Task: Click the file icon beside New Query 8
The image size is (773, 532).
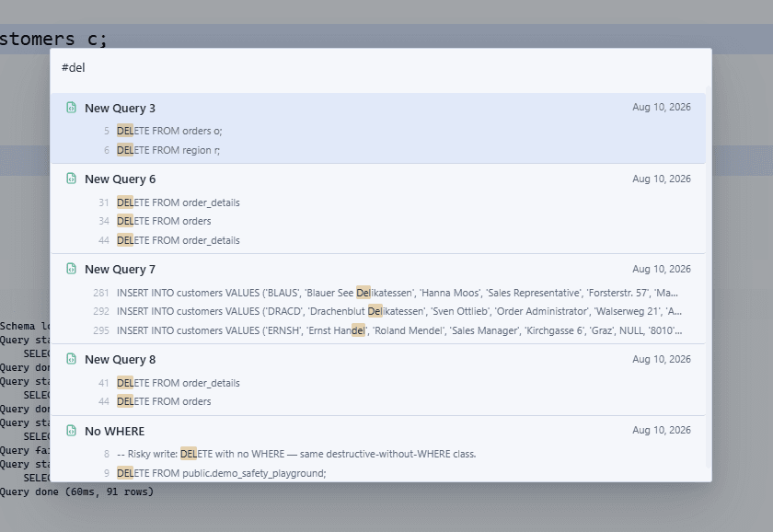Action: 72,359
